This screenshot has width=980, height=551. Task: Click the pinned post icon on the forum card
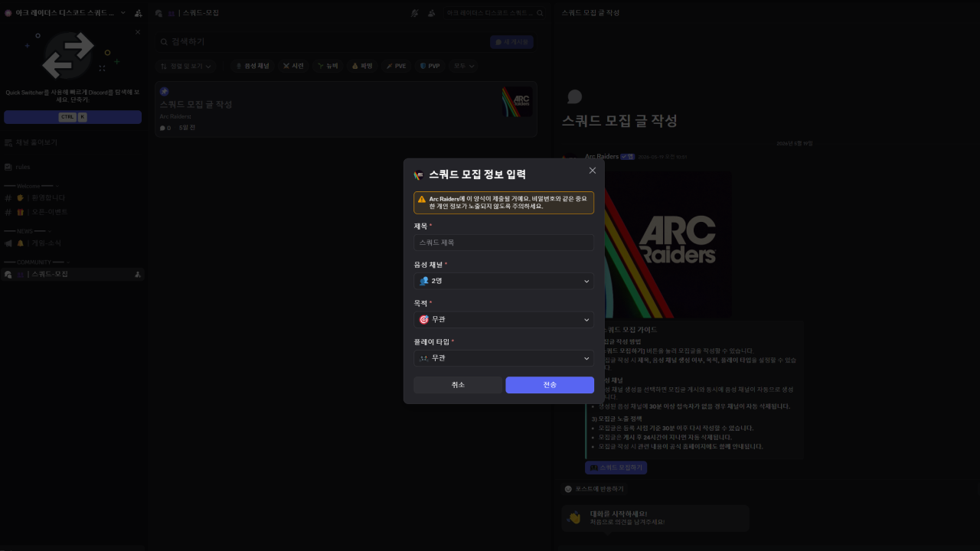164,91
